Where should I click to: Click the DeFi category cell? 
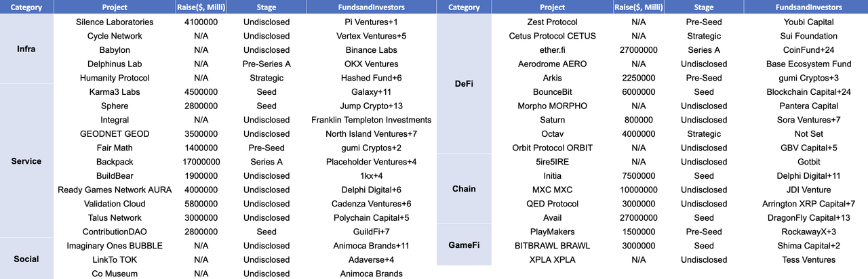(464, 84)
